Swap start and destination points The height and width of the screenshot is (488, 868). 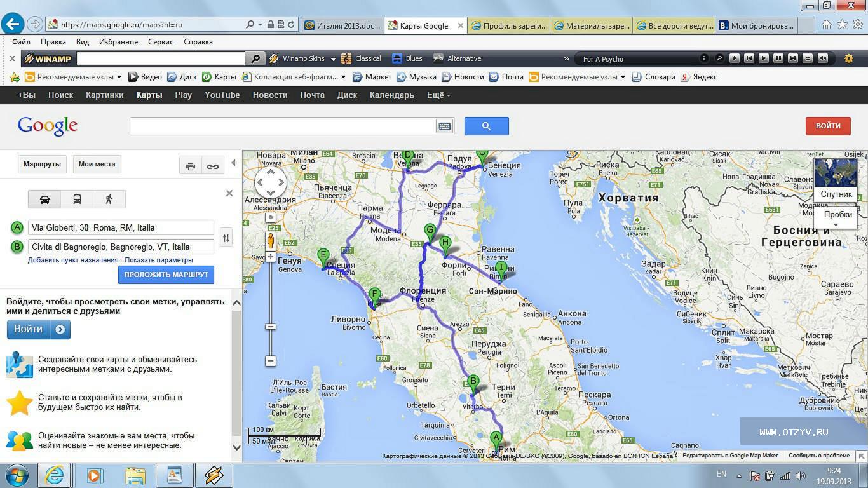(226, 238)
